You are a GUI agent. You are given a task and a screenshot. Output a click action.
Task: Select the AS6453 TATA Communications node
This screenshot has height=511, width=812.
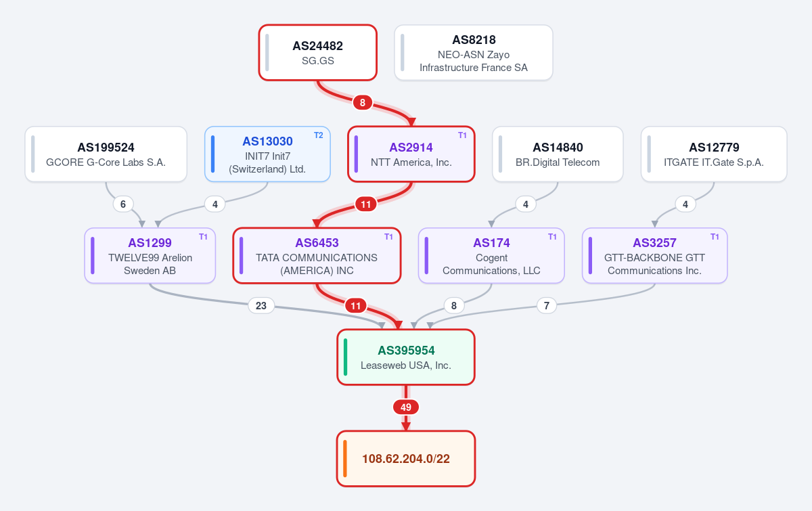(x=317, y=256)
